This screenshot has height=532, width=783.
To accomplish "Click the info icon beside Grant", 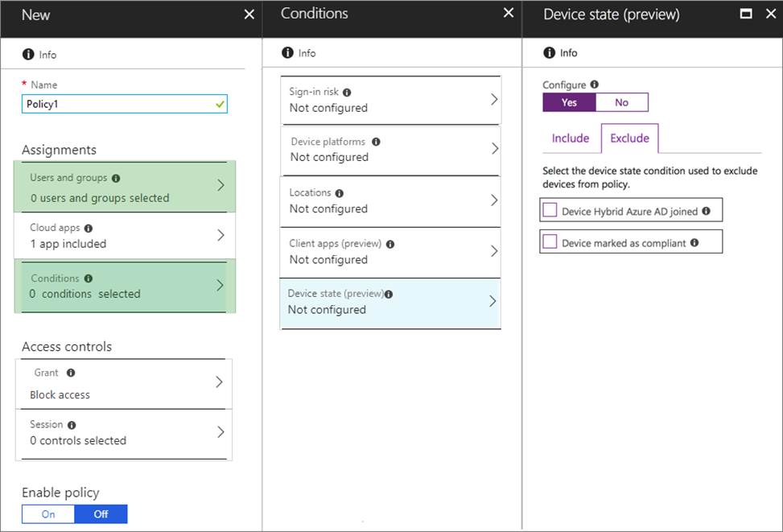I will point(71,373).
